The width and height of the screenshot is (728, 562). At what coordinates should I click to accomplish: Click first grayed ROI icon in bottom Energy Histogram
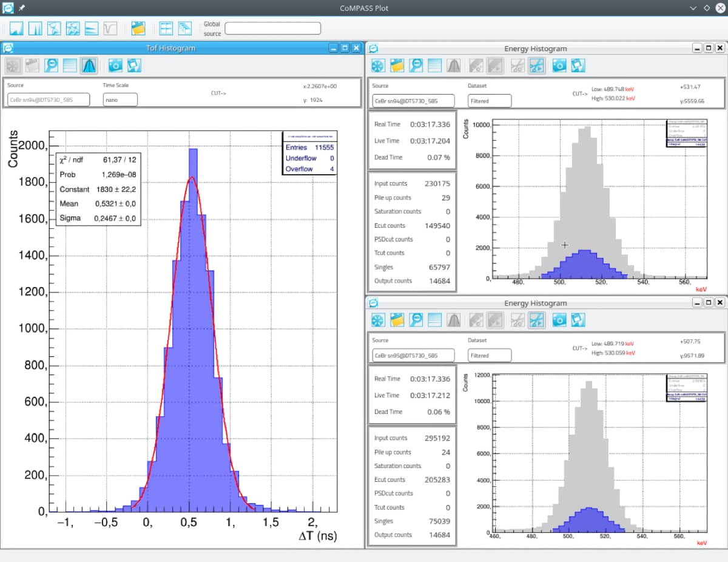pos(476,319)
